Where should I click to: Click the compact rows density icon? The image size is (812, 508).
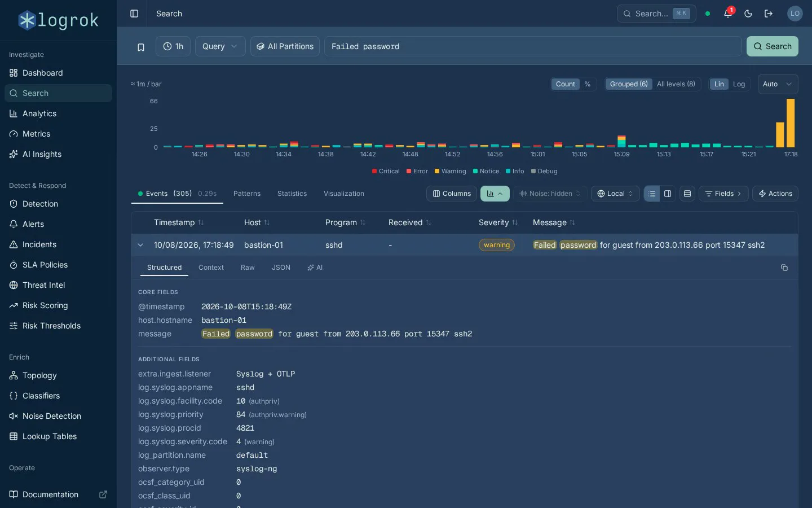(687, 194)
